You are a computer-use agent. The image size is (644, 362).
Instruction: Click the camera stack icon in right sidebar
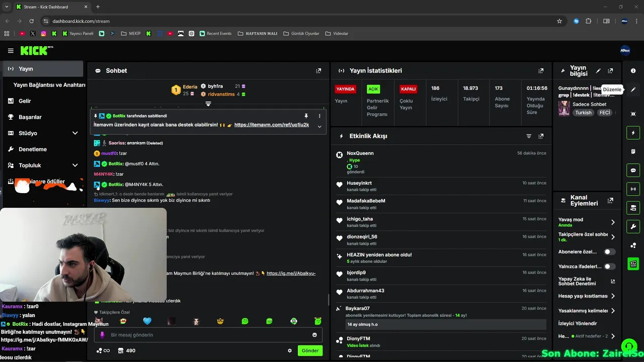(x=633, y=208)
